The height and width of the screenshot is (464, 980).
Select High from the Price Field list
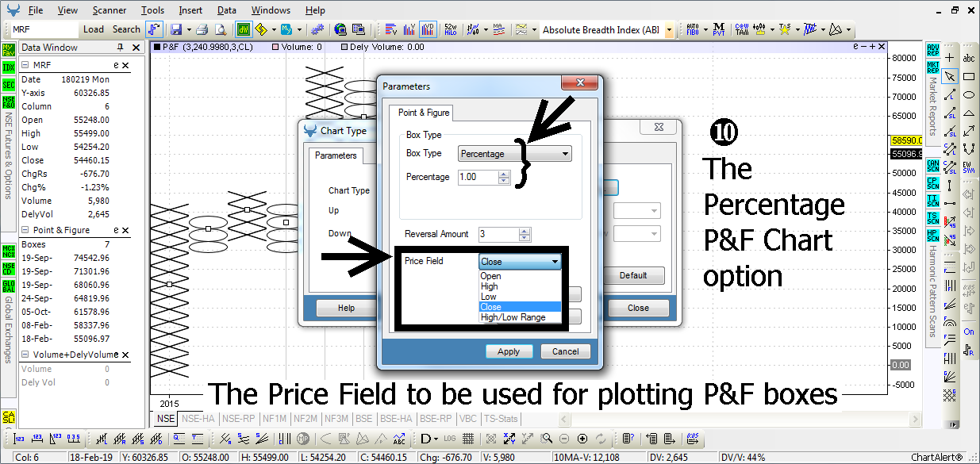coord(520,286)
